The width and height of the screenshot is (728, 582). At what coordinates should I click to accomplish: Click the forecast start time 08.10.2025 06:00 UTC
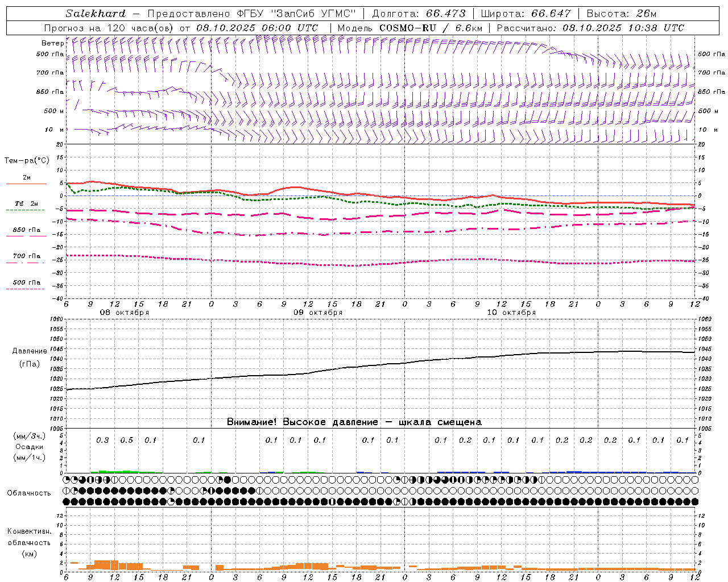click(x=257, y=28)
